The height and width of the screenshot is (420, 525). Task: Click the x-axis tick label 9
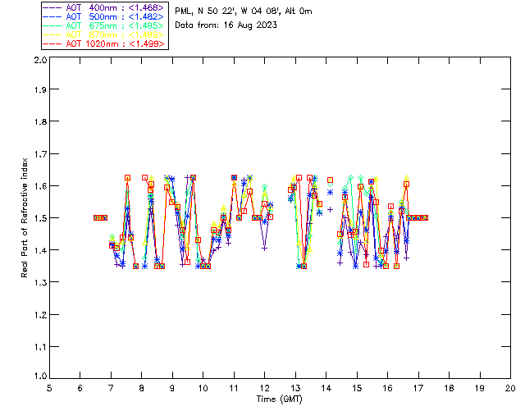pos(172,388)
